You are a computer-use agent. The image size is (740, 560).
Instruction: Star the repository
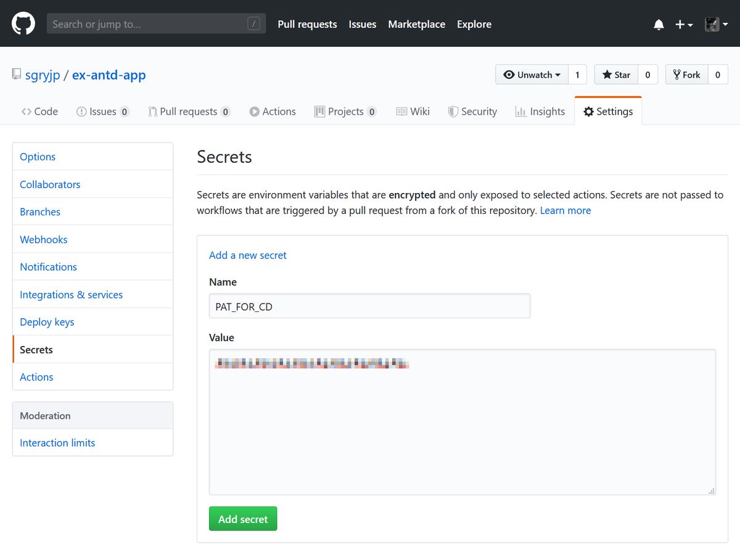coord(616,75)
